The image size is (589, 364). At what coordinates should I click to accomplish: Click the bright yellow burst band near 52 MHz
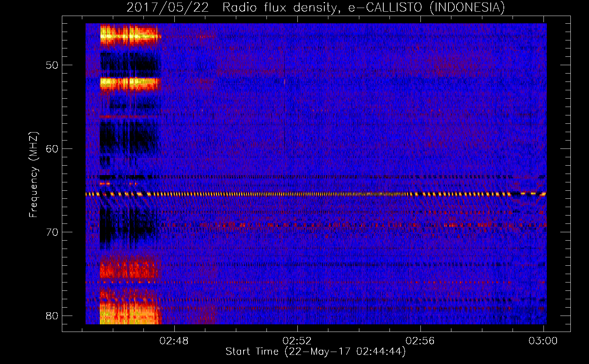tap(130, 83)
